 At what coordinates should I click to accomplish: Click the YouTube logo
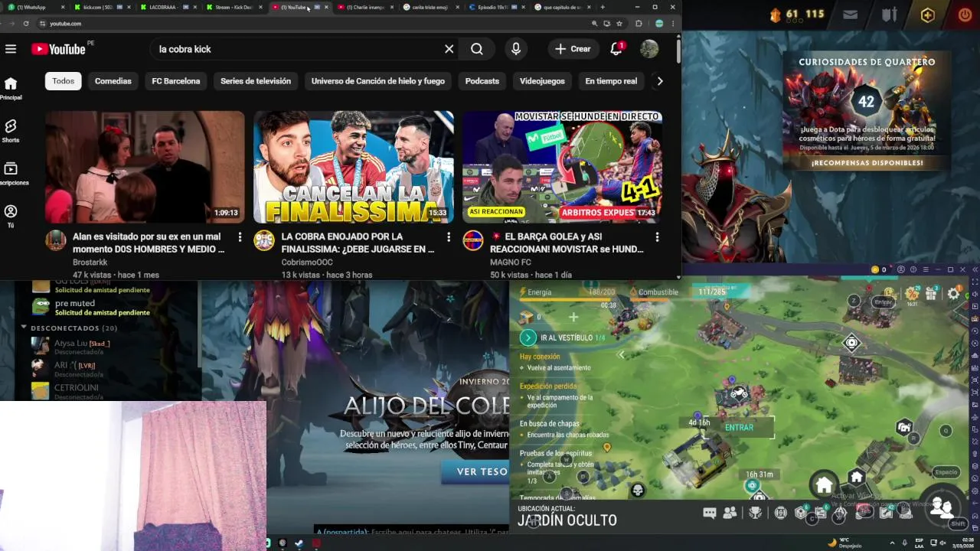point(58,49)
